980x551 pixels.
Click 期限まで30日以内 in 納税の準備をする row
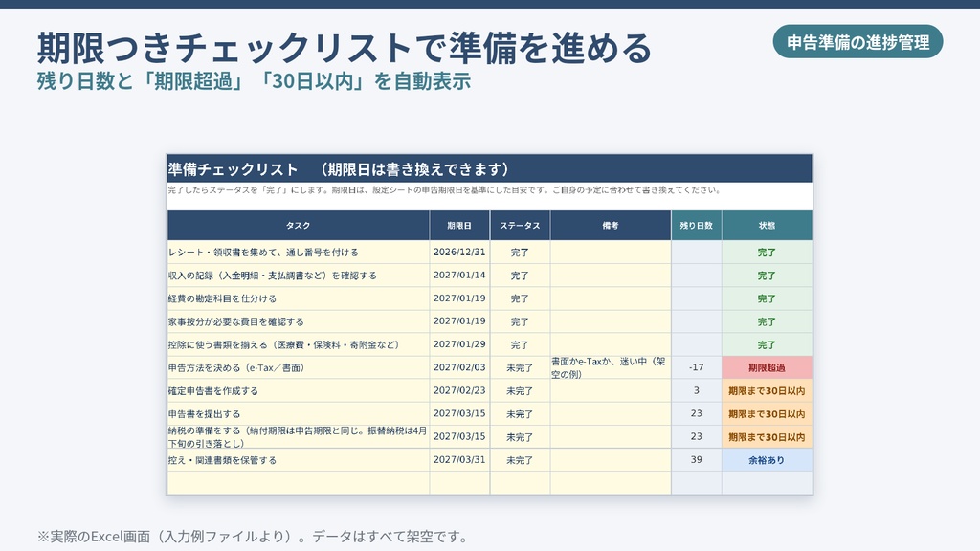pyautogui.click(x=767, y=437)
